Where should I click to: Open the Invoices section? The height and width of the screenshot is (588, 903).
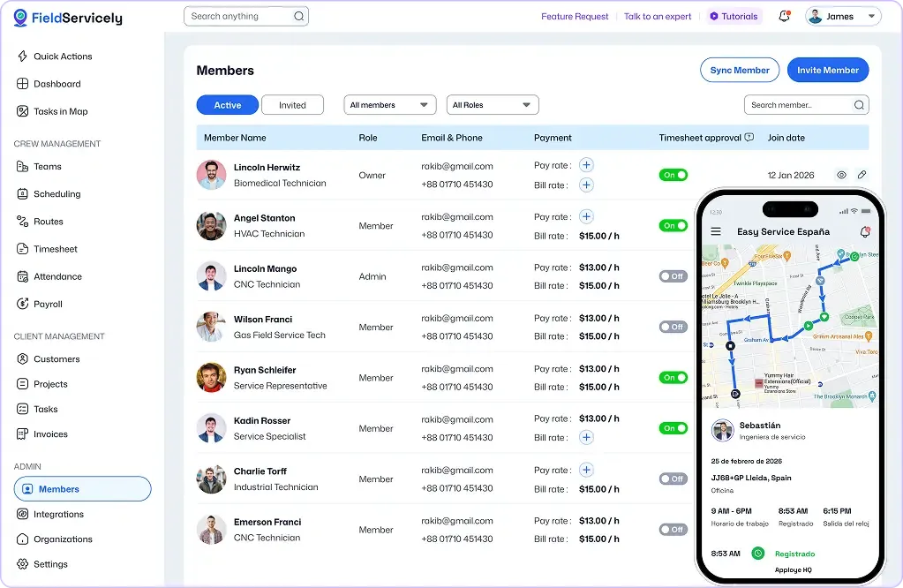[49, 433]
